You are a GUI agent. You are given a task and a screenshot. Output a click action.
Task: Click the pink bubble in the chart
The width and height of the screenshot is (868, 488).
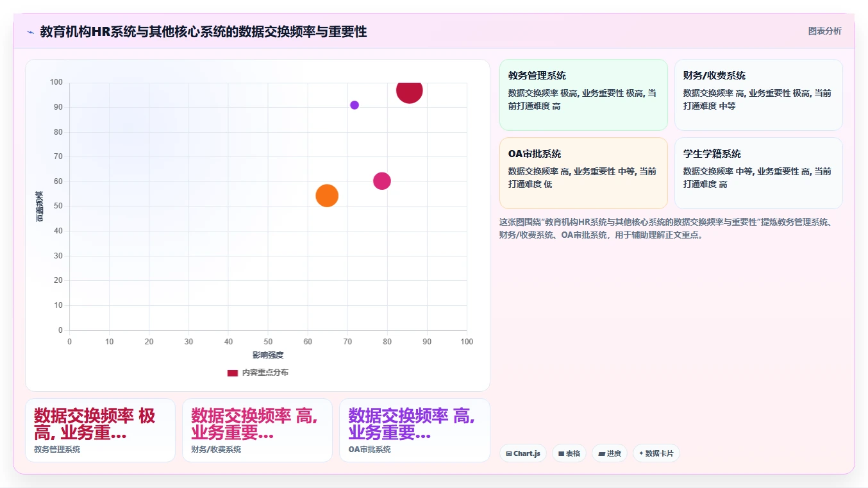[382, 181]
